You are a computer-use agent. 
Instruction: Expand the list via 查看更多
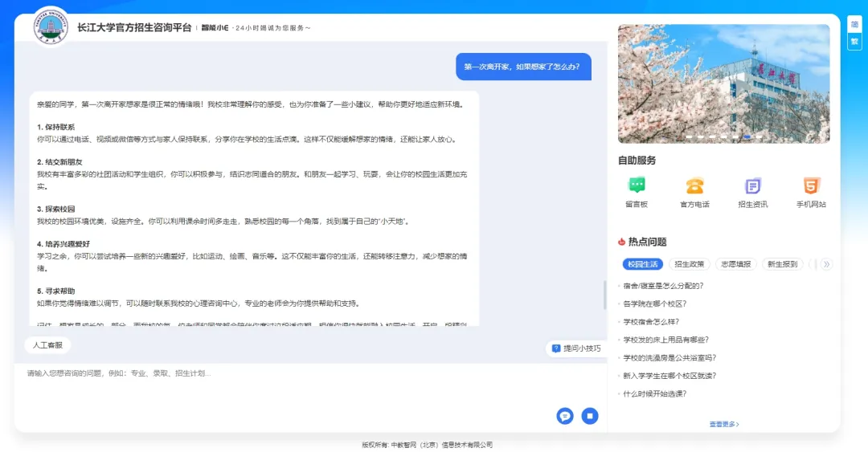click(x=723, y=424)
